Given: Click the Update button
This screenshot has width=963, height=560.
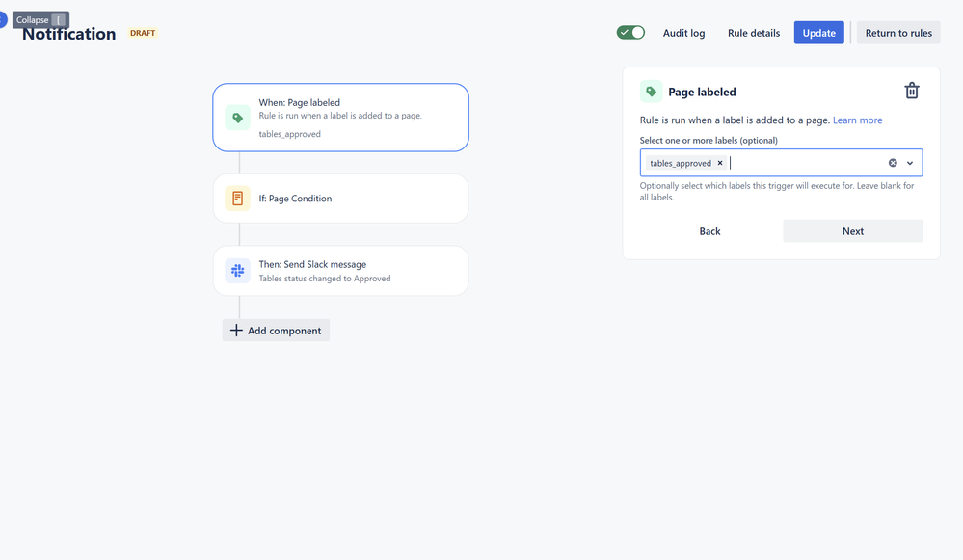Looking at the screenshot, I should click(x=818, y=33).
